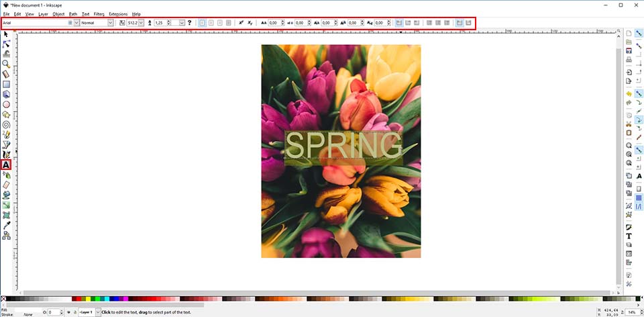Open Text and Font dialog (T icon)
The image size is (644, 317).
629,236
